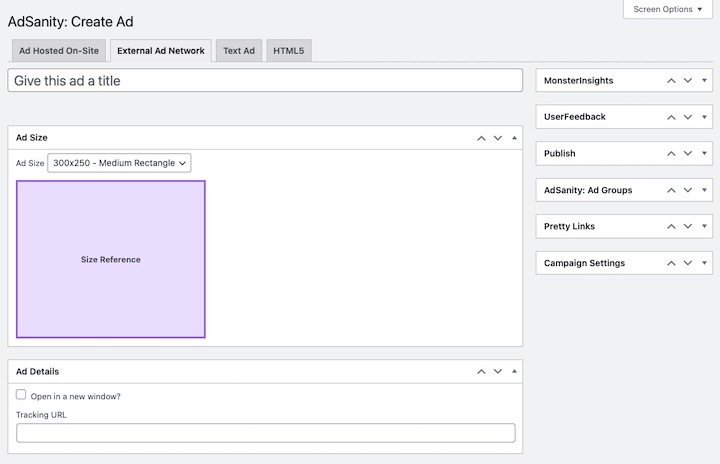The image size is (720, 464).
Task: Collapse the Ad Size panel with its triangle toggle
Action: pyautogui.click(x=514, y=138)
